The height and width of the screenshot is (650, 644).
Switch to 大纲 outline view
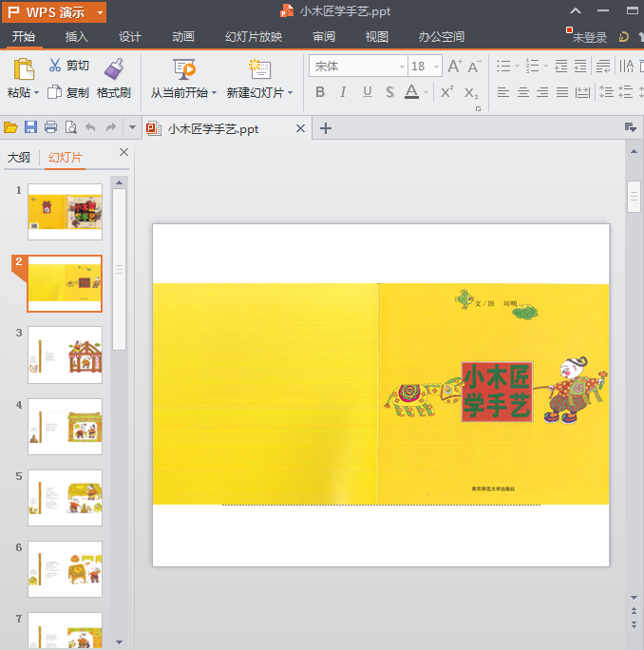pyautogui.click(x=19, y=158)
